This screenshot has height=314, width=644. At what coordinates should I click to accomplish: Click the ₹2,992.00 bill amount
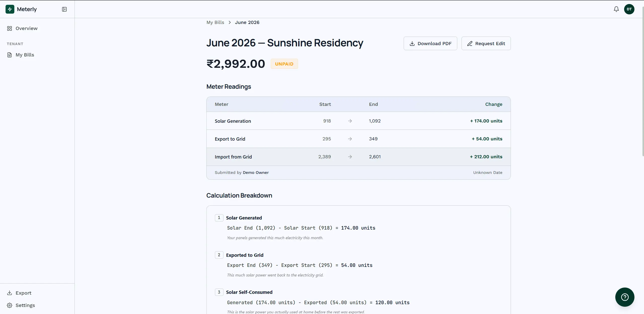pyautogui.click(x=236, y=64)
